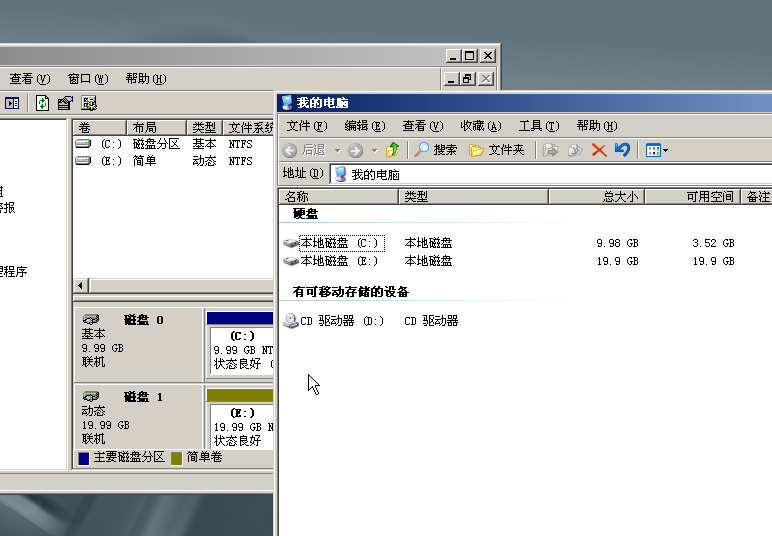772x536 pixels.
Task: Click Refresh icon in Disk Management toolbar
Action: (x=42, y=103)
